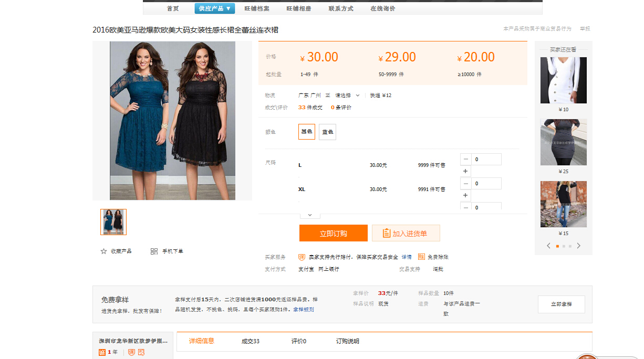644x359 pixels.
Task: Click the right arrow in the recommendations carousel
Action: (579, 246)
